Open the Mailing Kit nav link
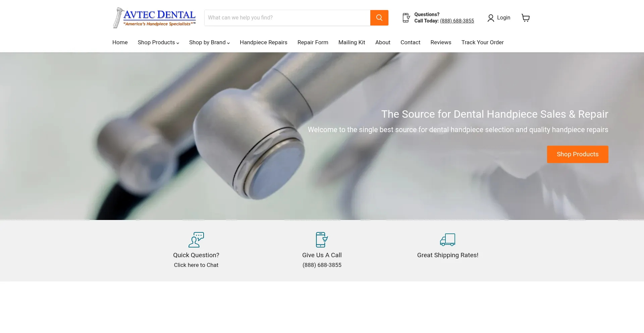The height and width of the screenshot is (333, 644). 352,43
